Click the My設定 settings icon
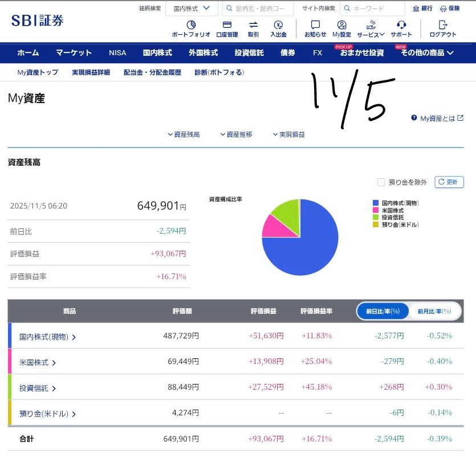Screen dimensions: 476x458 [341, 25]
